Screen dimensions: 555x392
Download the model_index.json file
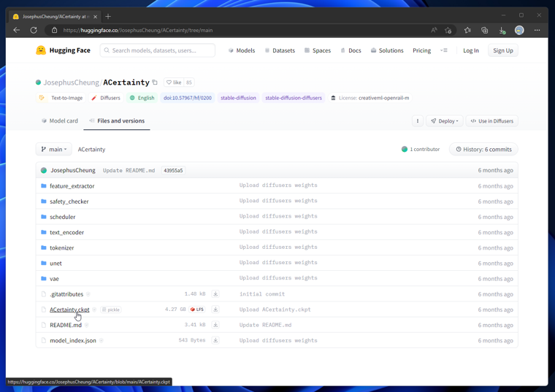215,340
